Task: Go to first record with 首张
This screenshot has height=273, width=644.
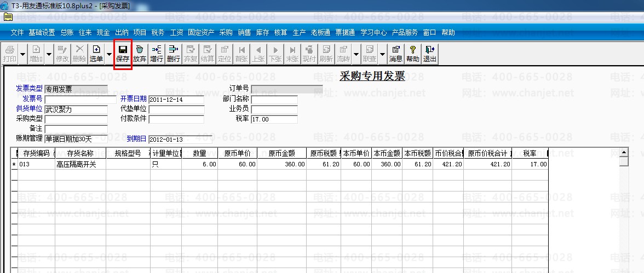Action: click(x=242, y=54)
